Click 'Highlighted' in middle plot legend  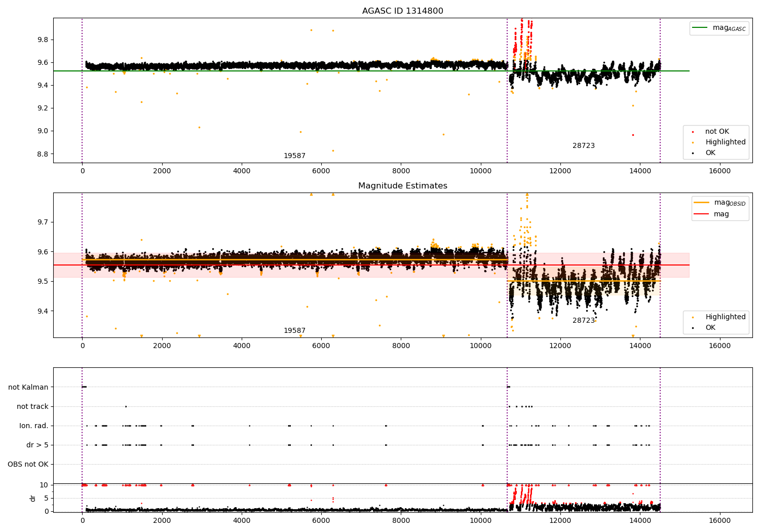725,317
